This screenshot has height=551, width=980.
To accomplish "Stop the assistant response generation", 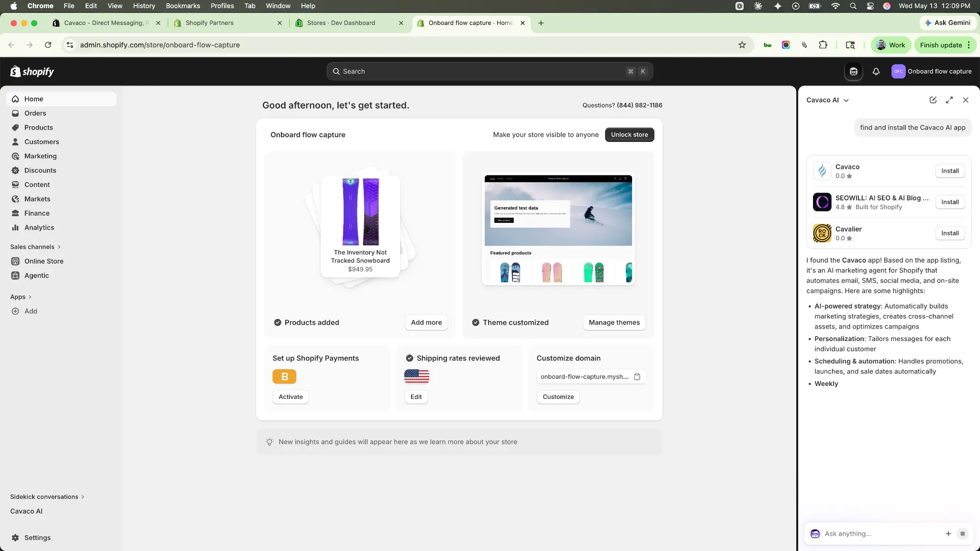I will click(962, 533).
